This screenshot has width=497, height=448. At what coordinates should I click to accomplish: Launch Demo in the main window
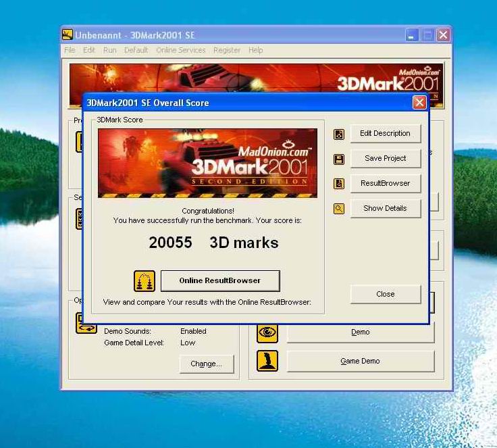coord(361,332)
